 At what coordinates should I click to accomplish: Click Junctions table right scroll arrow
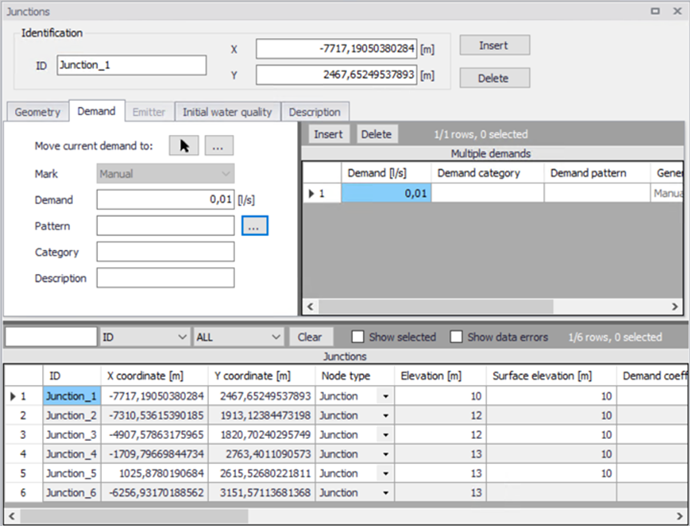679,516
